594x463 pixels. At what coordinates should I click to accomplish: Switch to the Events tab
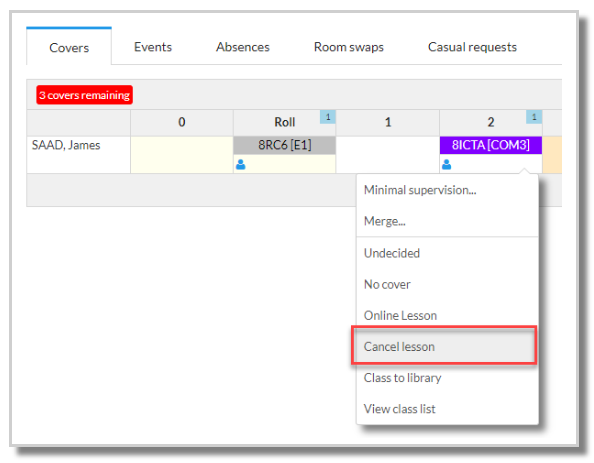coord(153,47)
